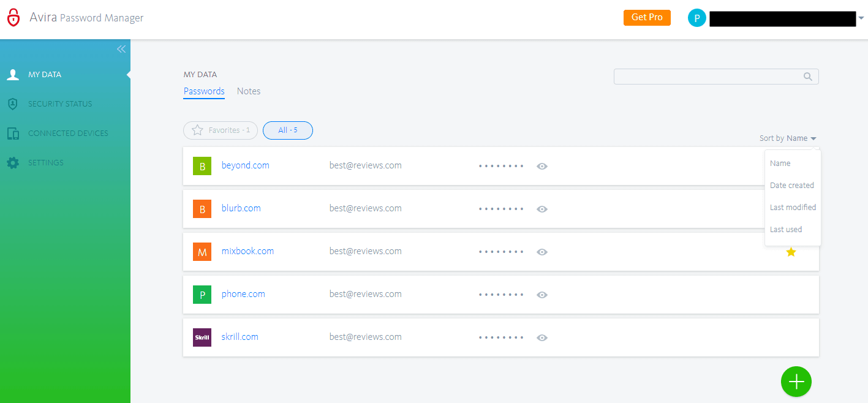Open Security Status via the shield icon
This screenshot has width=868, height=403.
coord(13,104)
